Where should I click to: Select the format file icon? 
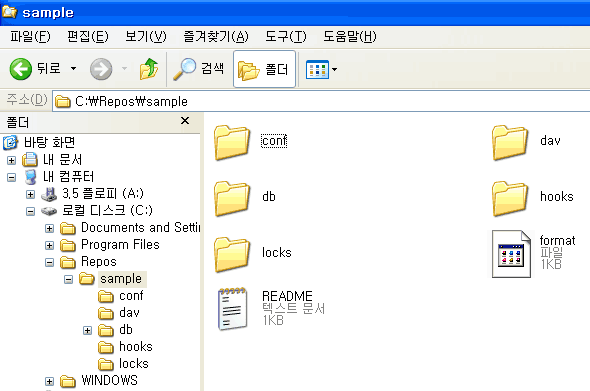[x=511, y=254]
